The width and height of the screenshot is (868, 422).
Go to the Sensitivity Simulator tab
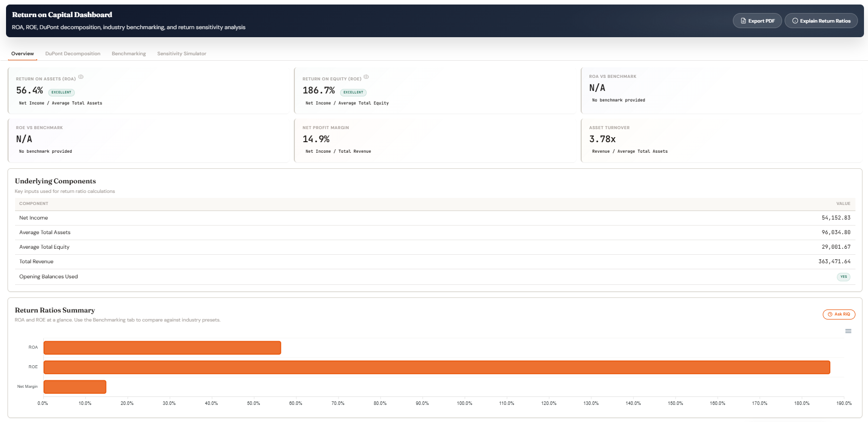coord(181,54)
